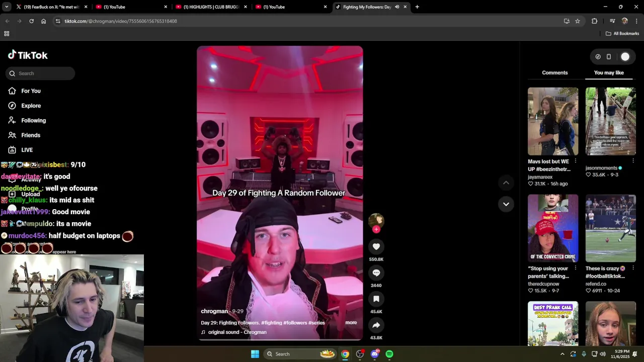Mute the Fighting My Followers tab audio
This screenshot has height=362, width=644.
tap(397, 7)
